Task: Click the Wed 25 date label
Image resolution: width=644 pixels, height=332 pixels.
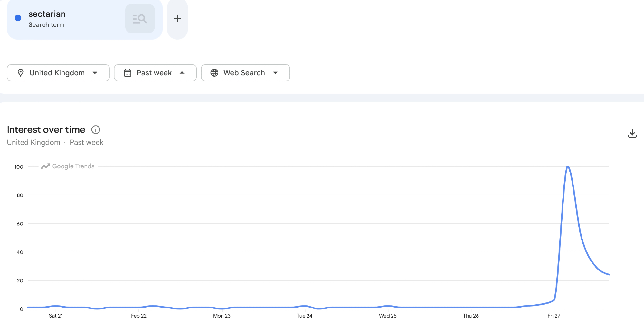Action: (x=388, y=316)
